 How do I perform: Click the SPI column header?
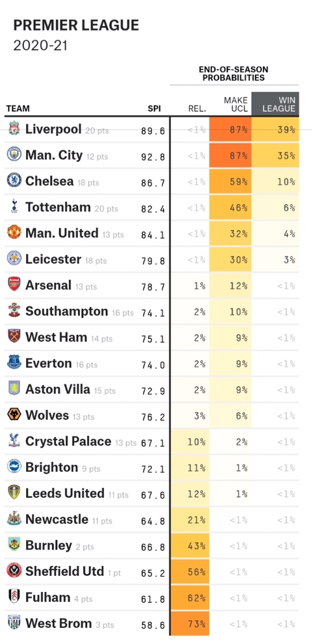(154, 109)
